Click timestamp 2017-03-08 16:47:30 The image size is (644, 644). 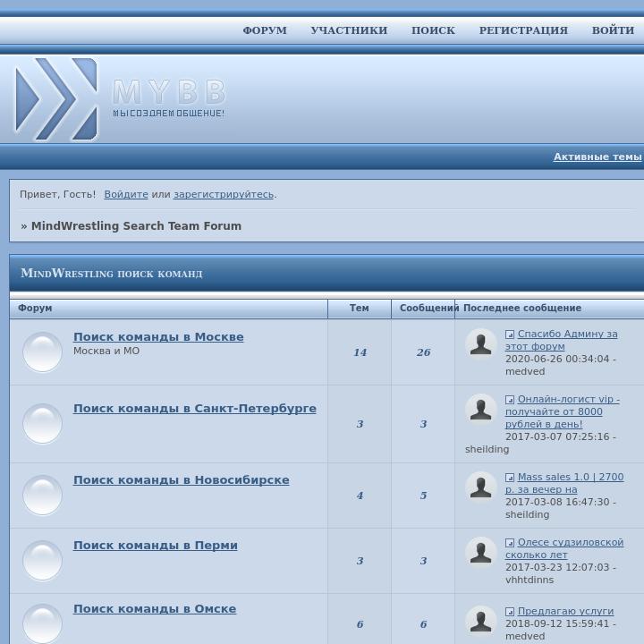coord(557,502)
